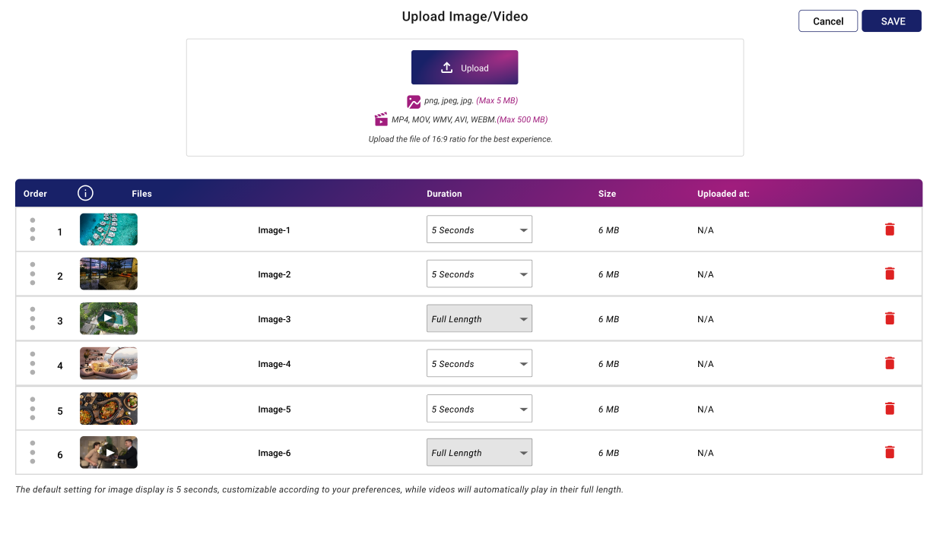Click the reorder handle for row 3
This screenshot has width=930, height=560.
[33, 318]
